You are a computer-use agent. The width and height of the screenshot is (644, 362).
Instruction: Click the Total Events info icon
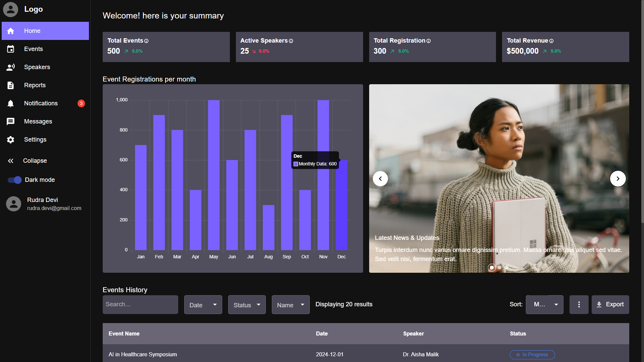tap(146, 41)
